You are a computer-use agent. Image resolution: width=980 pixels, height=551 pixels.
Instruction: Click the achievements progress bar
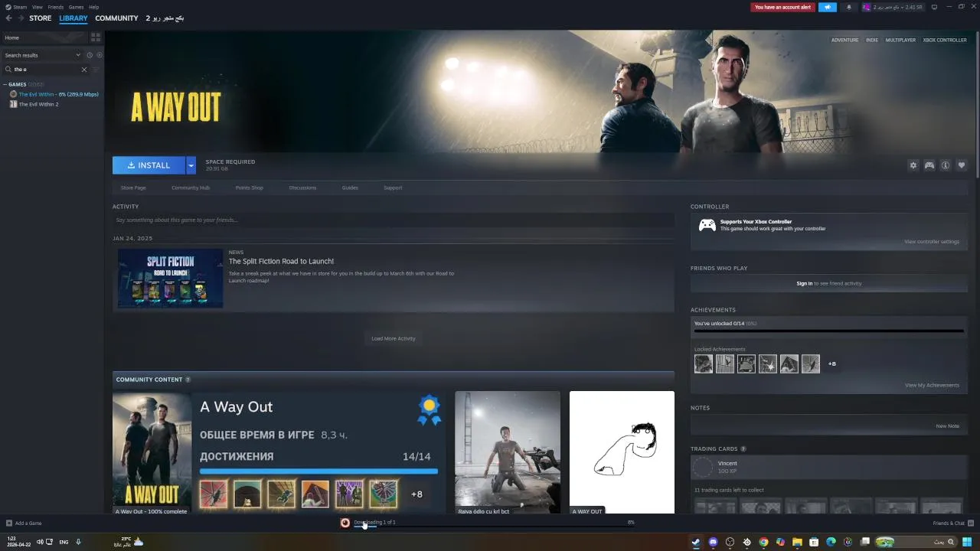click(828, 331)
